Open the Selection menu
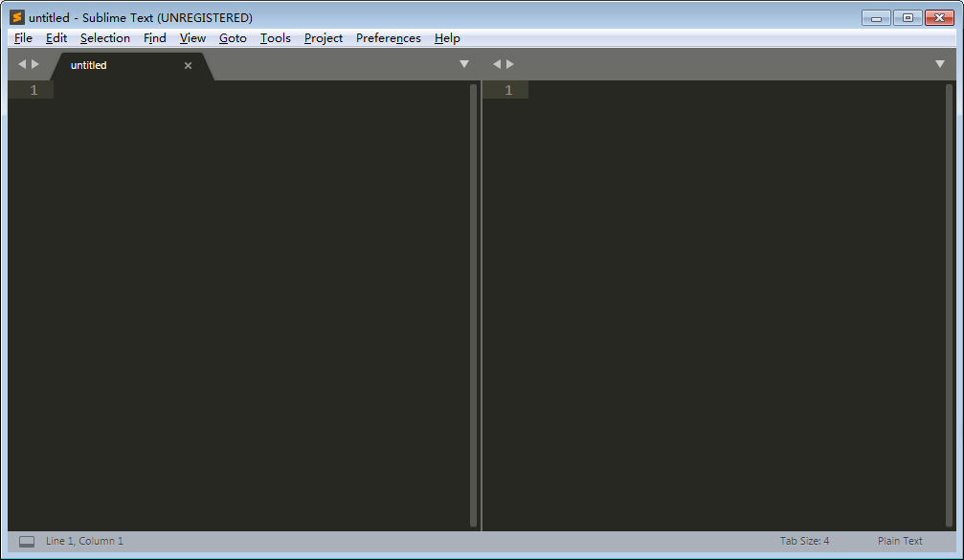964x560 pixels. pos(105,38)
